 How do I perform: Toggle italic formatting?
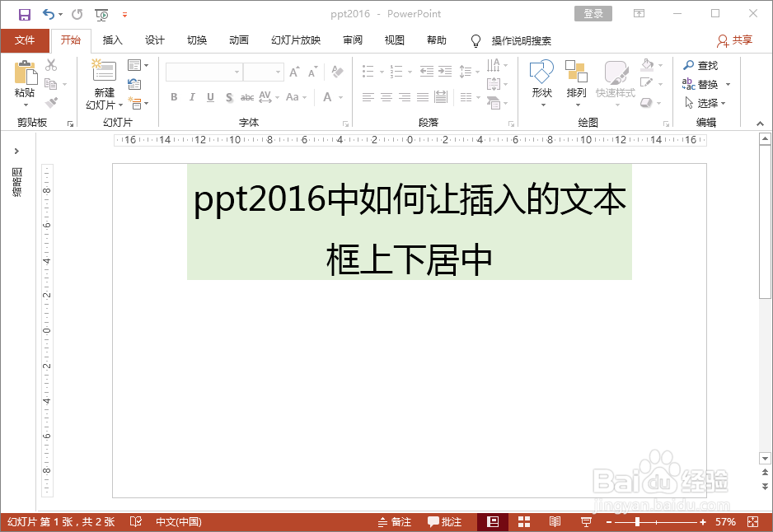click(192, 97)
